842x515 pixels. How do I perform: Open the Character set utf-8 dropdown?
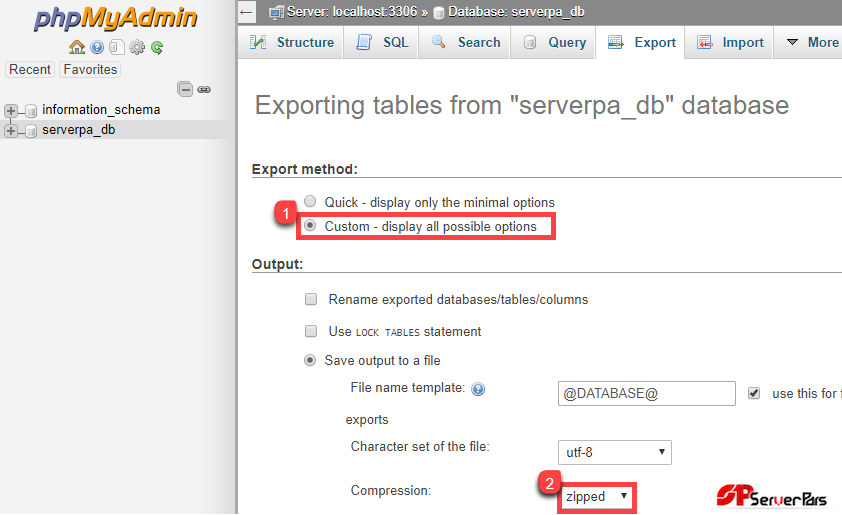[615, 452]
